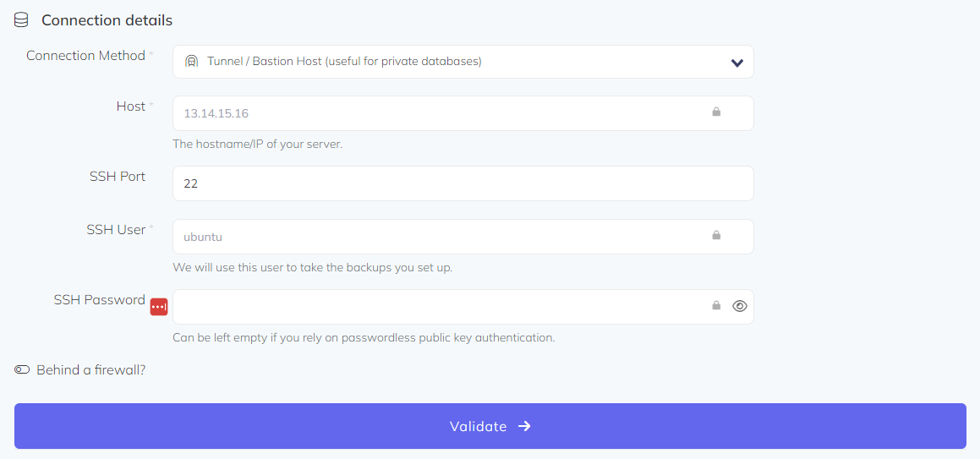Screen dimensions: 980x459
Task: Expand the Connection Method dropdown chevron
Action: pyautogui.click(x=736, y=63)
